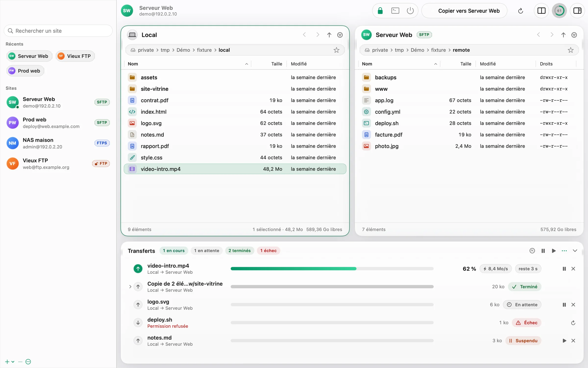Toggle the dual-pane split view

pyautogui.click(x=541, y=11)
